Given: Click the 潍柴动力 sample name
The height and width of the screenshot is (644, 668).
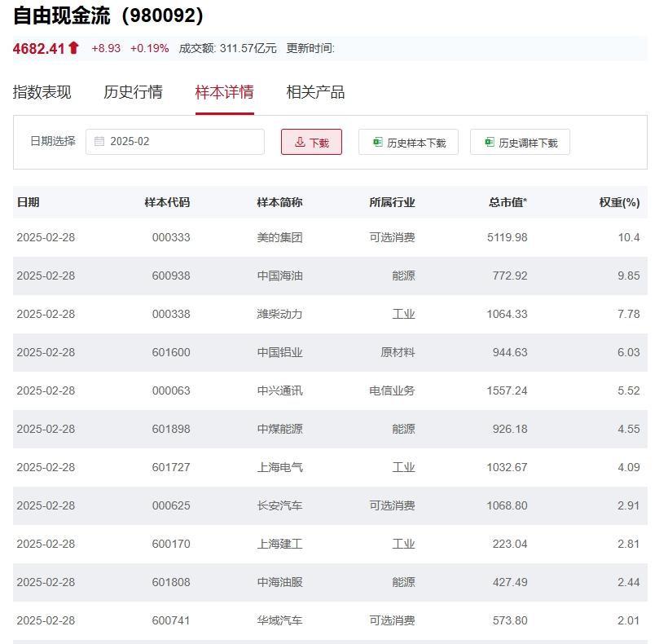Looking at the screenshot, I should [x=279, y=314].
